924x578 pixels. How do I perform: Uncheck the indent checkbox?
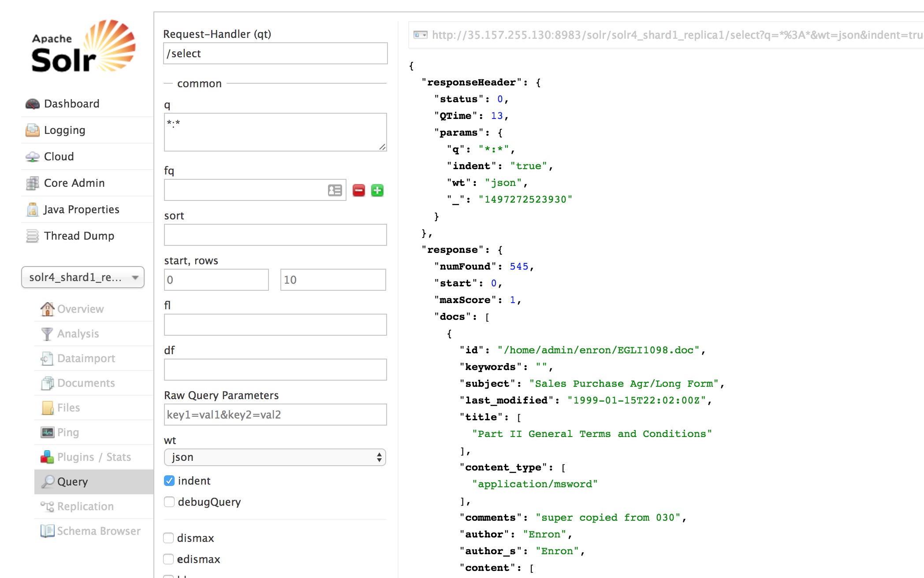point(169,481)
